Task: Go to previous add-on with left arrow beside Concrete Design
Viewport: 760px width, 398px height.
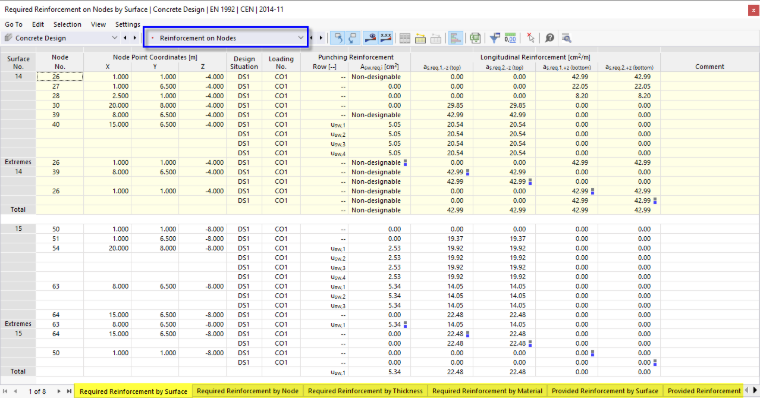Action: pyautogui.click(x=125, y=38)
